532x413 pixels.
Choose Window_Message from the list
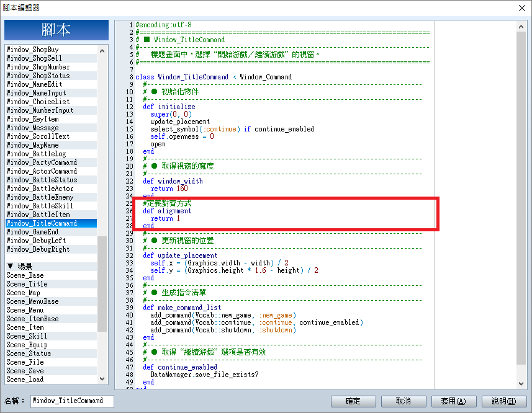coord(52,128)
